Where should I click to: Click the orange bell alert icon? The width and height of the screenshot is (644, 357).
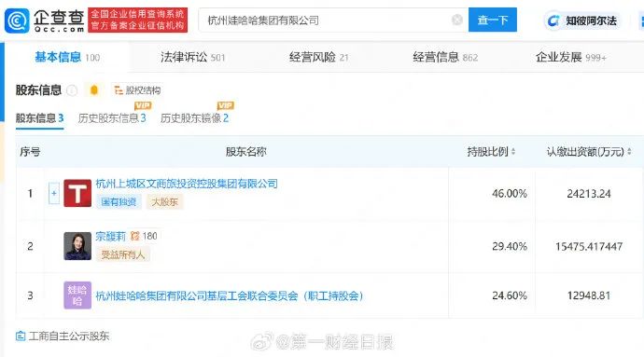94,89
